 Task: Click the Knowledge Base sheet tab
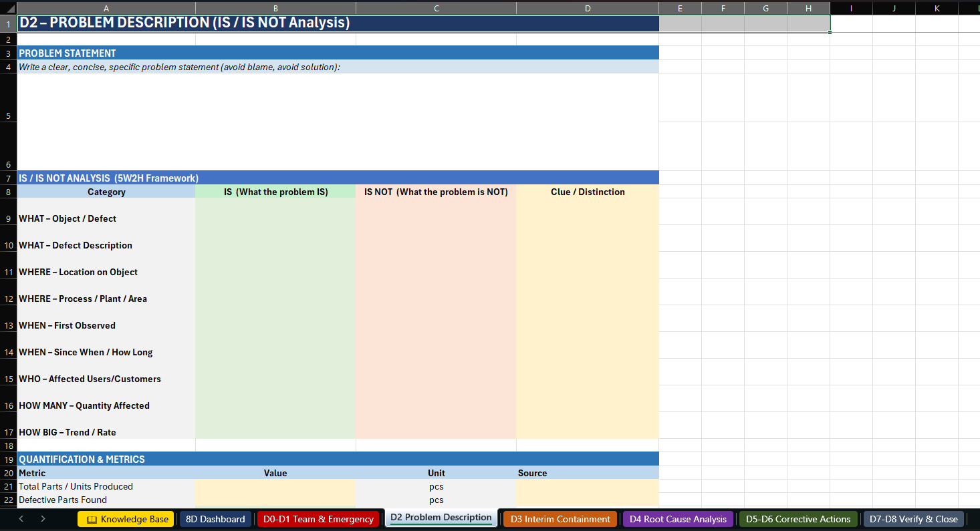[126, 518]
